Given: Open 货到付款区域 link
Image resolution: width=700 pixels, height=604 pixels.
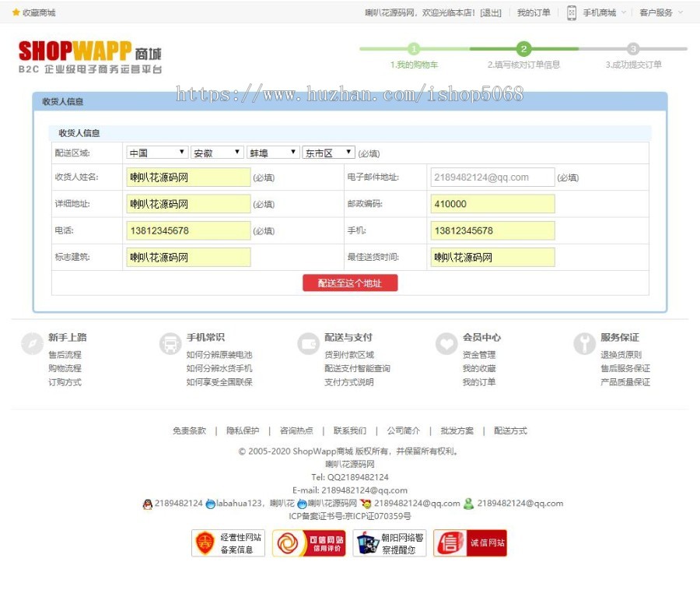Looking at the screenshot, I should coord(349,355).
